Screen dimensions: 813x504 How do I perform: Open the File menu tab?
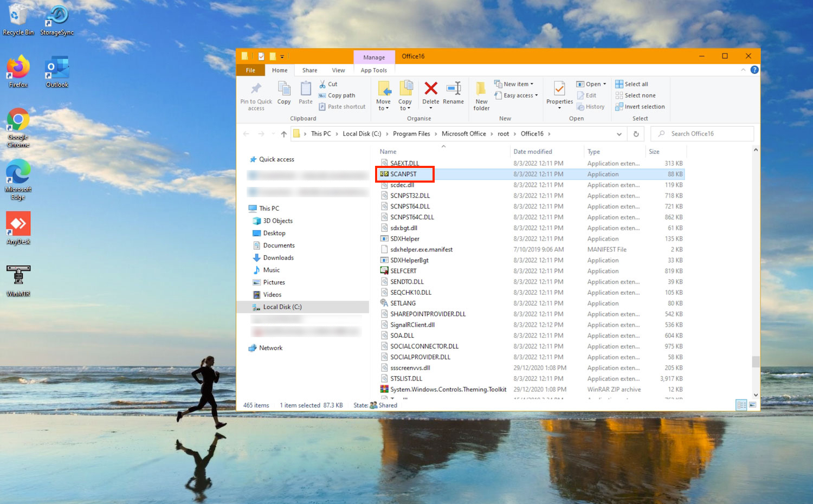tap(250, 70)
